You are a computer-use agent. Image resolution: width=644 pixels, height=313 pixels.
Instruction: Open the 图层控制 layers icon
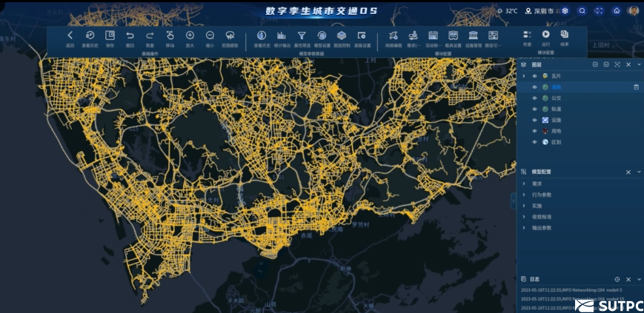[x=342, y=36]
